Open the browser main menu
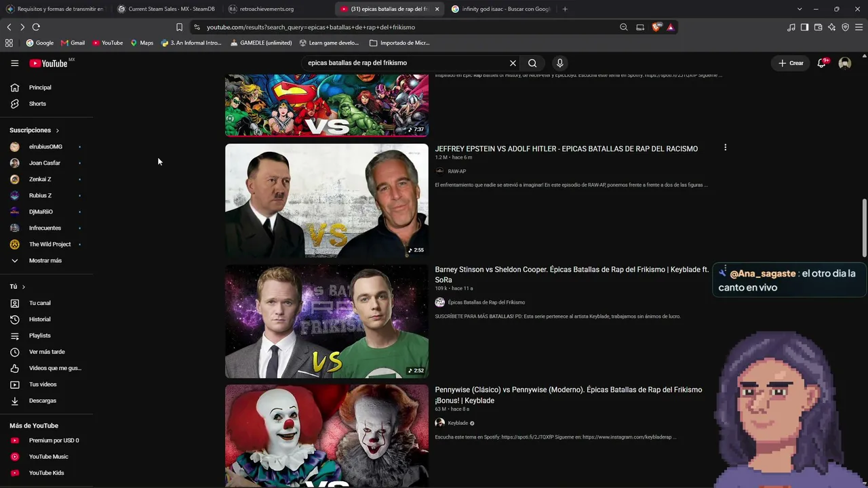Image resolution: width=868 pixels, height=488 pixels. [859, 27]
